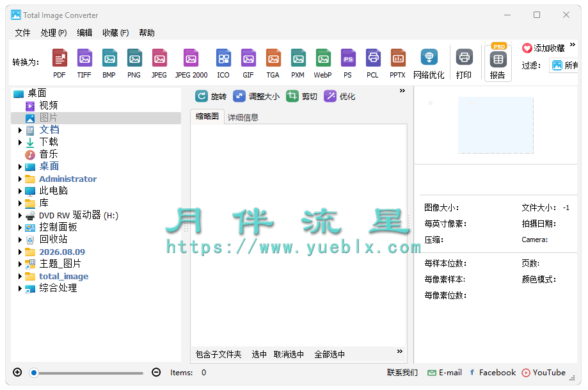Switch to the 详细信息 tab

coord(243,117)
